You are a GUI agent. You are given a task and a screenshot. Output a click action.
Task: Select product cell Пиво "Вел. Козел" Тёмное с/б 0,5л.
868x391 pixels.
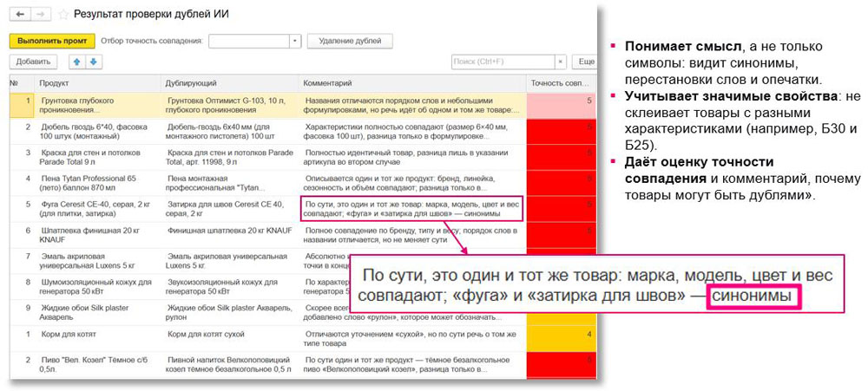click(x=97, y=364)
